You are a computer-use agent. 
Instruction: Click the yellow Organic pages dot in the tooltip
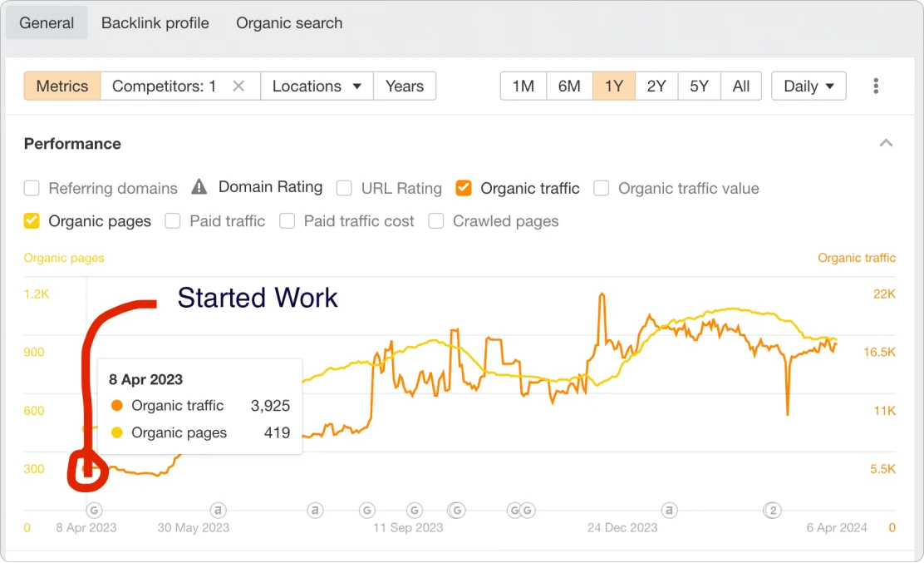point(116,432)
